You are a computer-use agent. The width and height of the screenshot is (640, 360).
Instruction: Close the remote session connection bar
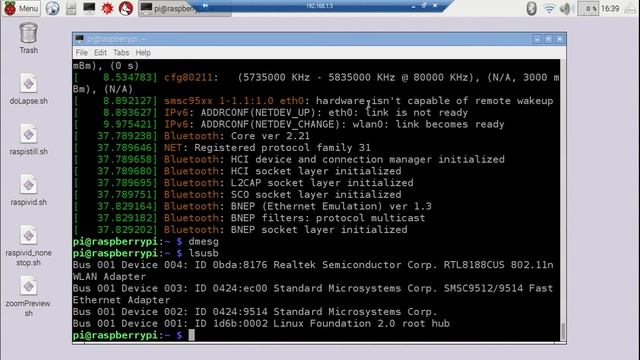(x=435, y=6)
